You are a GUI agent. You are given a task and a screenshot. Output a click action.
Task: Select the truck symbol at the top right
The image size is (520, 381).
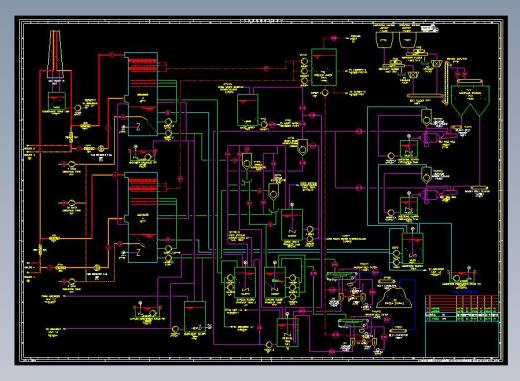pos(429,29)
